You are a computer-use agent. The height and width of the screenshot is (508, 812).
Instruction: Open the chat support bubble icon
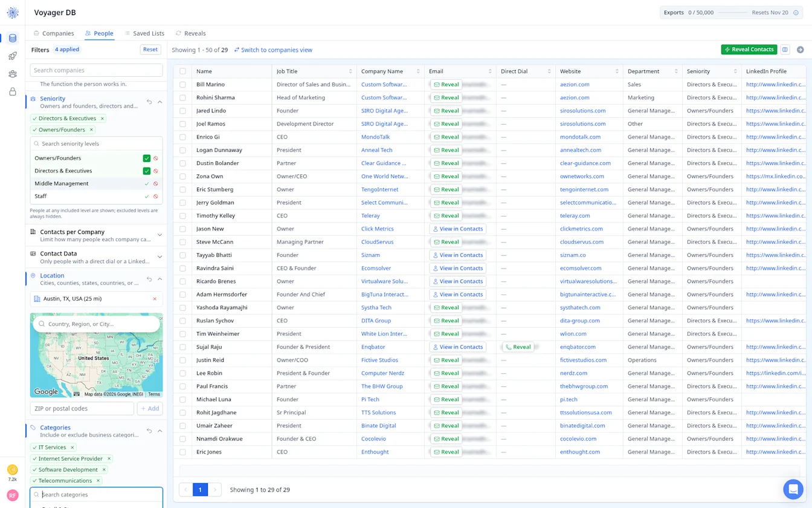coord(793,489)
